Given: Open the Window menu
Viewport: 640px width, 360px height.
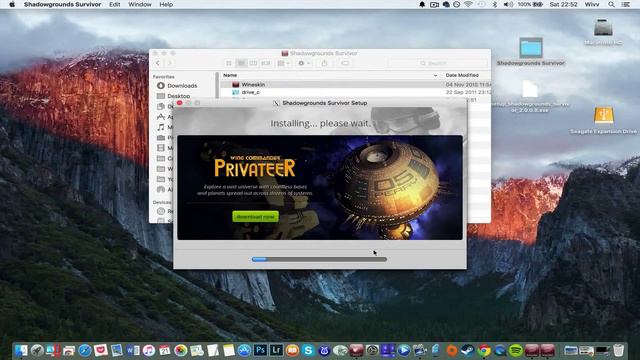Looking at the screenshot, I should pyautogui.click(x=140, y=4).
